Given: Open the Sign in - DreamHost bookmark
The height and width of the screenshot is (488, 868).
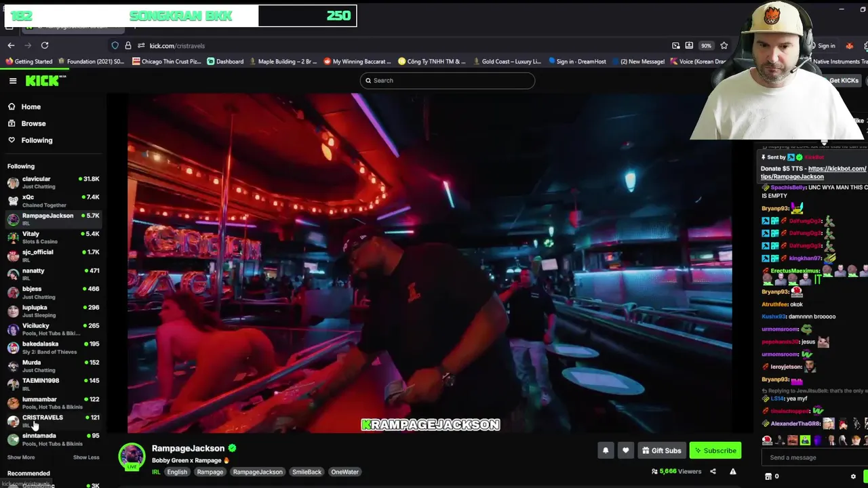Looking at the screenshot, I should point(577,62).
